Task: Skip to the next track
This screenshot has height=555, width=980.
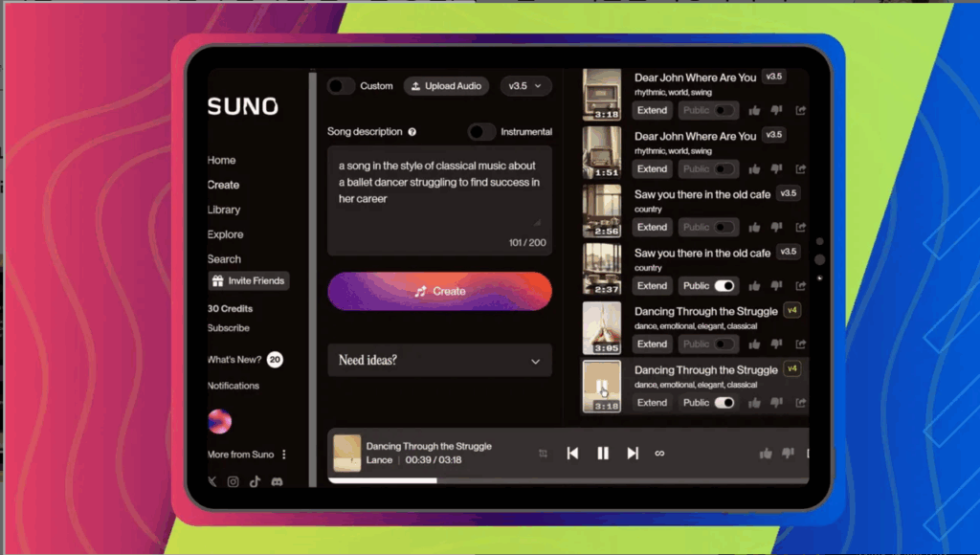Action: coord(633,454)
